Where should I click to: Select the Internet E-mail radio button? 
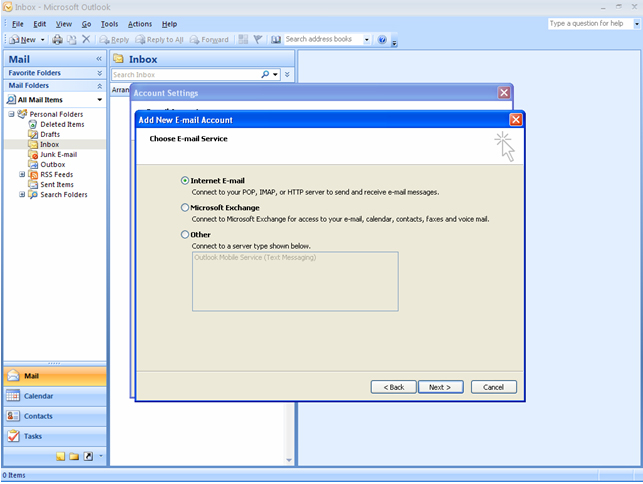click(x=185, y=181)
